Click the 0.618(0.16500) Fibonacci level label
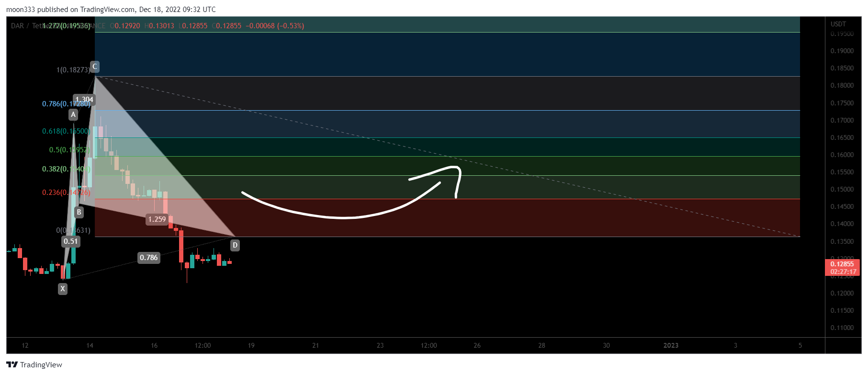Screen dimensions: 868x375 point(66,131)
